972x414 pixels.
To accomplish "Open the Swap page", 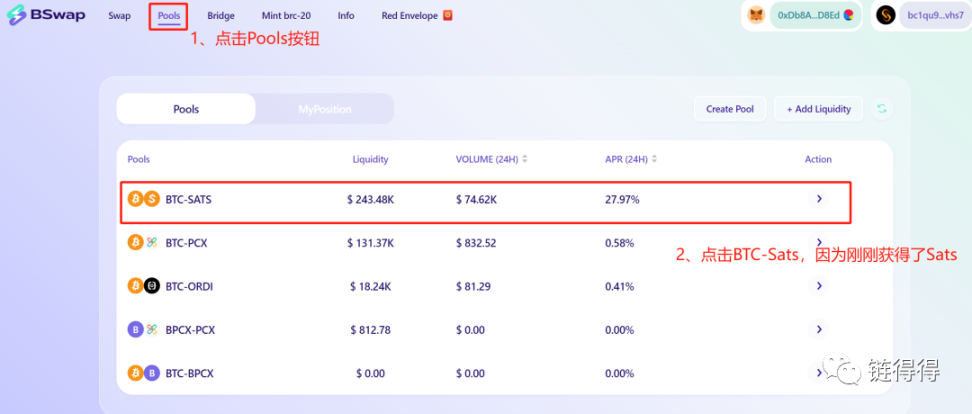I will pyautogui.click(x=120, y=15).
